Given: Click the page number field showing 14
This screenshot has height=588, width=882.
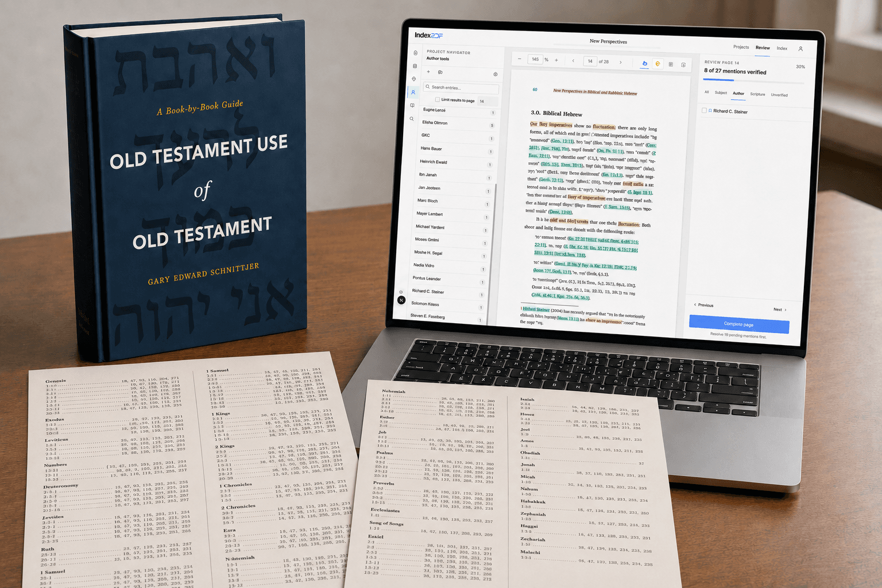Looking at the screenshot, I should pos(590,61).
